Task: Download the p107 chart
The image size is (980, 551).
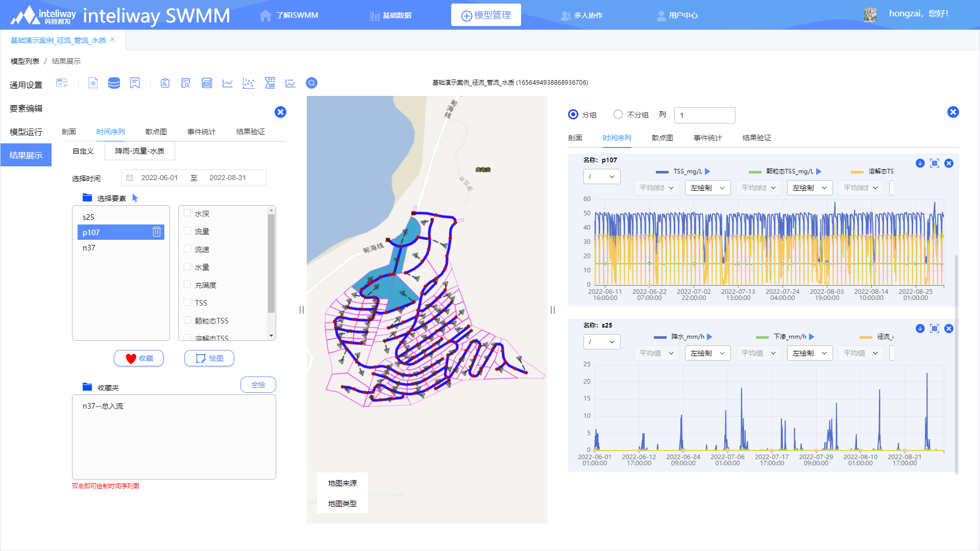Action: [920, 163]
